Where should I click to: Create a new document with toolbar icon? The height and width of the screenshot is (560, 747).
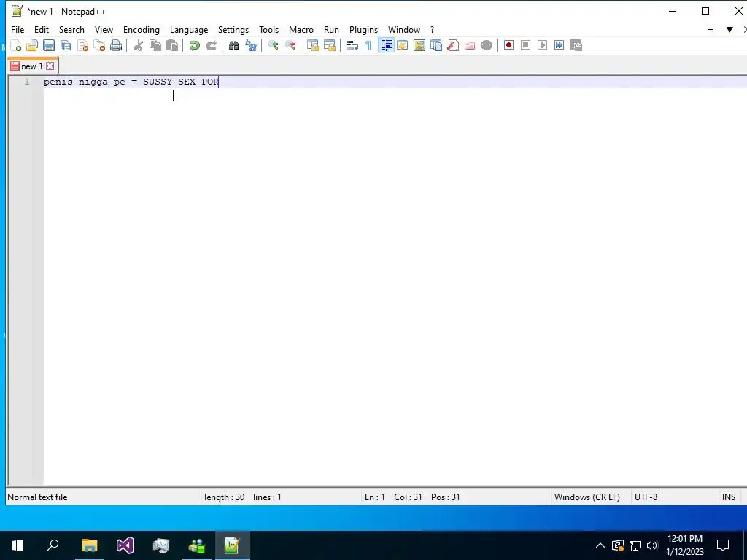pyautogui.click(x=16, y=45)
